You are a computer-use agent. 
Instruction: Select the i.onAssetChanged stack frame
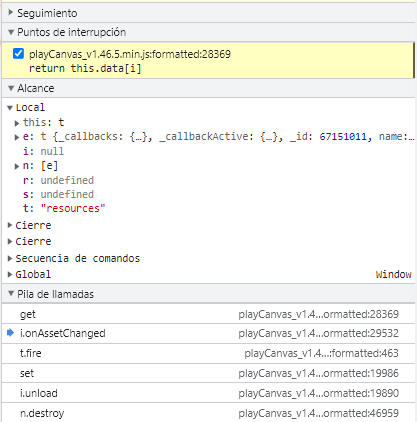point(208,333)
